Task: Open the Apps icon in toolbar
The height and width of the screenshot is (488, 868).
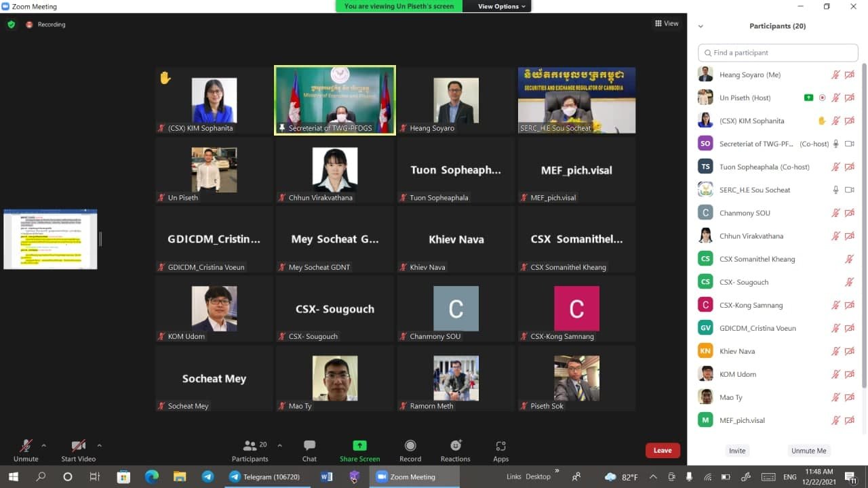Action: click(500, 446)
